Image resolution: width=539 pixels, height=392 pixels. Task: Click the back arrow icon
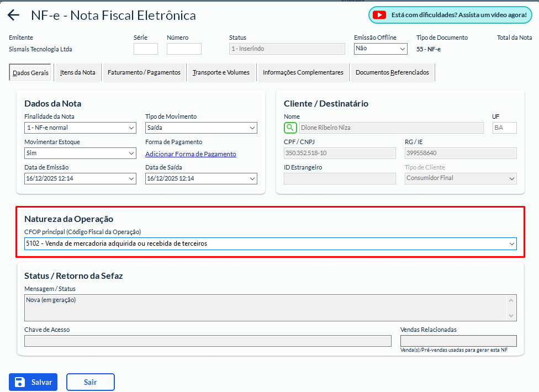tap(13, 15)
